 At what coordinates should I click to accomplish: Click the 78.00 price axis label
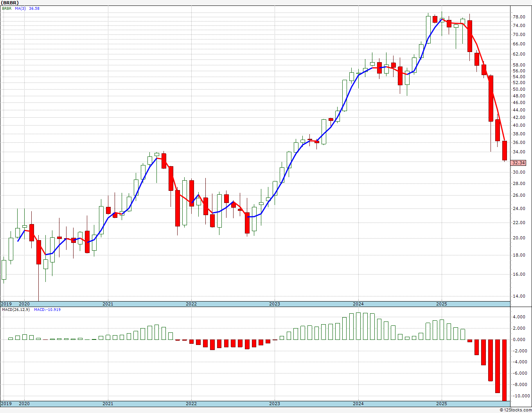click(519, 17)
